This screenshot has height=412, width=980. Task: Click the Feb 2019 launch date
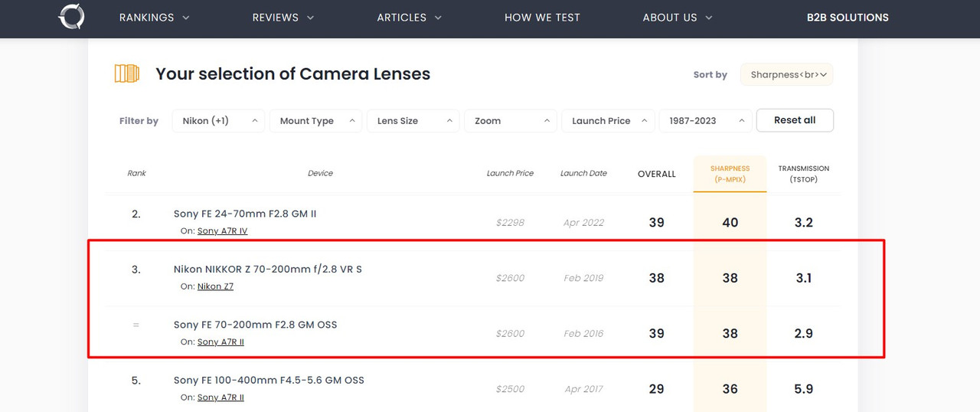(x=583, y=278)
